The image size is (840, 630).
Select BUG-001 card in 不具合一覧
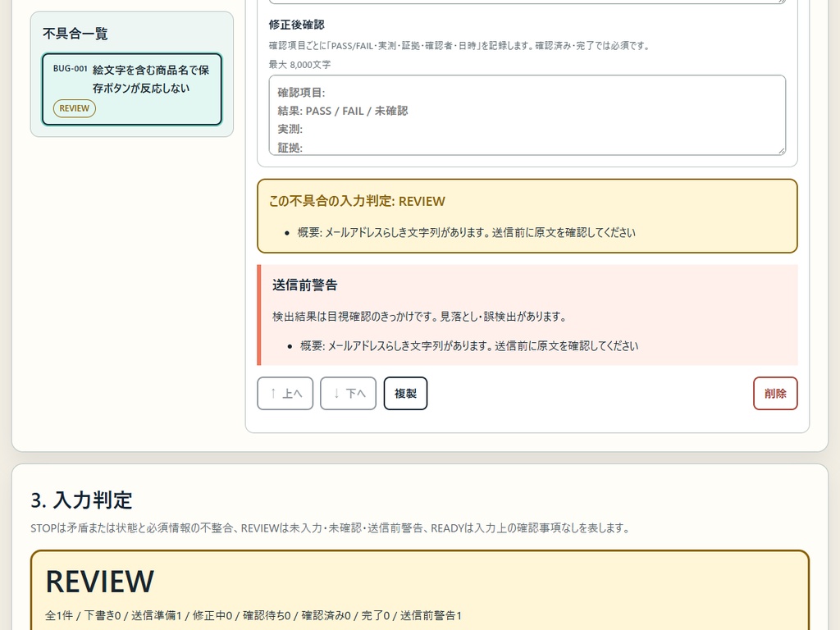pyautogui.click(x=132, y=89)
